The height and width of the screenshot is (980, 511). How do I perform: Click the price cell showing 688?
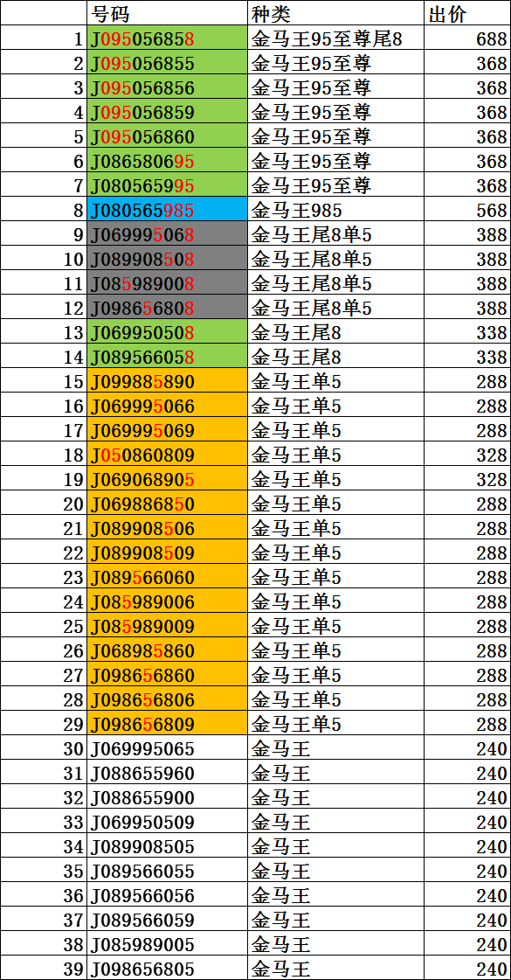coord(468,39)
